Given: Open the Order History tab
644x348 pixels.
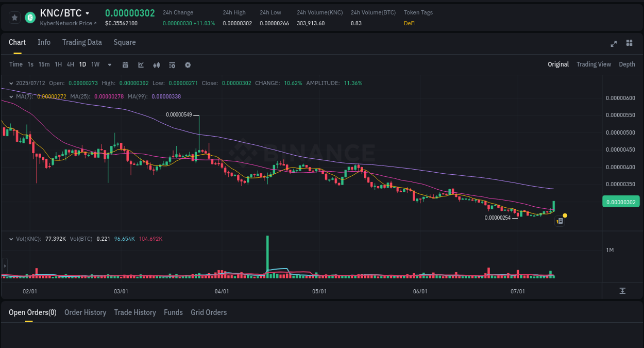Looking at the screenshot, I should coord(85,312).
